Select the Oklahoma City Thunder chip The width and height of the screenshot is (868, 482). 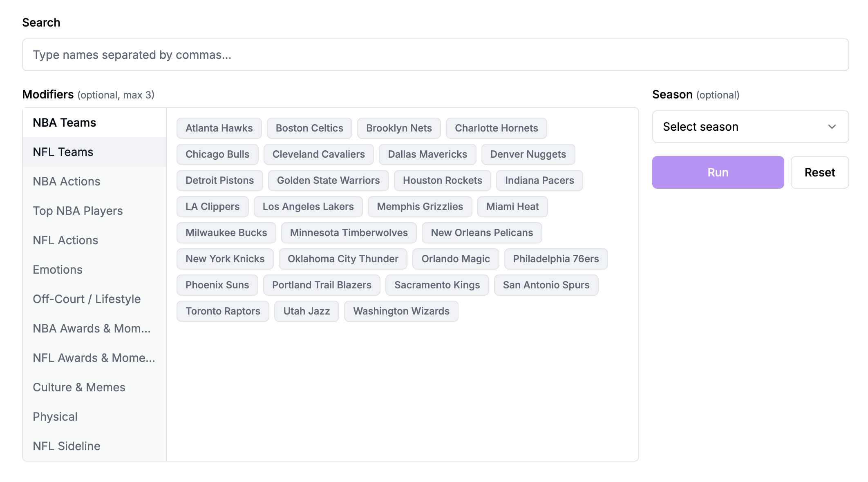tap(343, 259)
